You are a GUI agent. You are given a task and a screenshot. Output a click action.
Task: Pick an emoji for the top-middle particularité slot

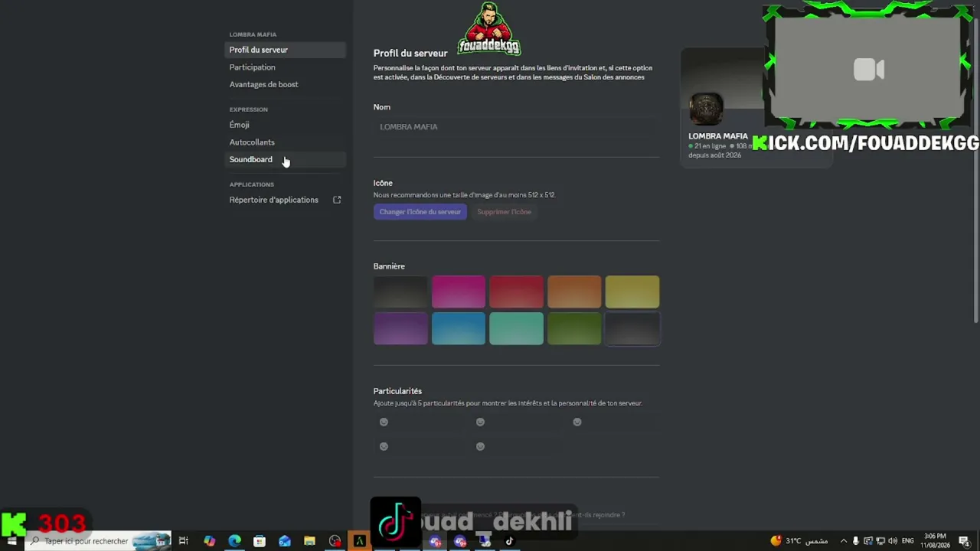tap(480, 422)
